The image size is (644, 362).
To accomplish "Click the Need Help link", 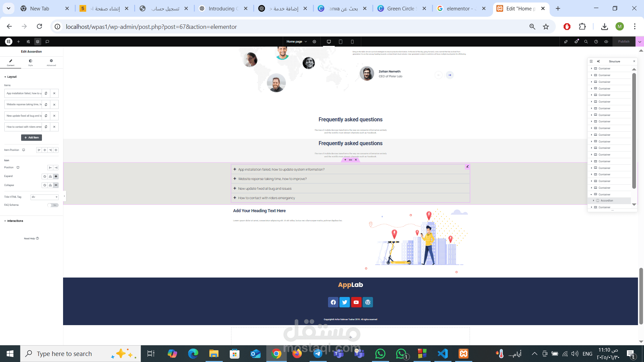I will [31, 238].
